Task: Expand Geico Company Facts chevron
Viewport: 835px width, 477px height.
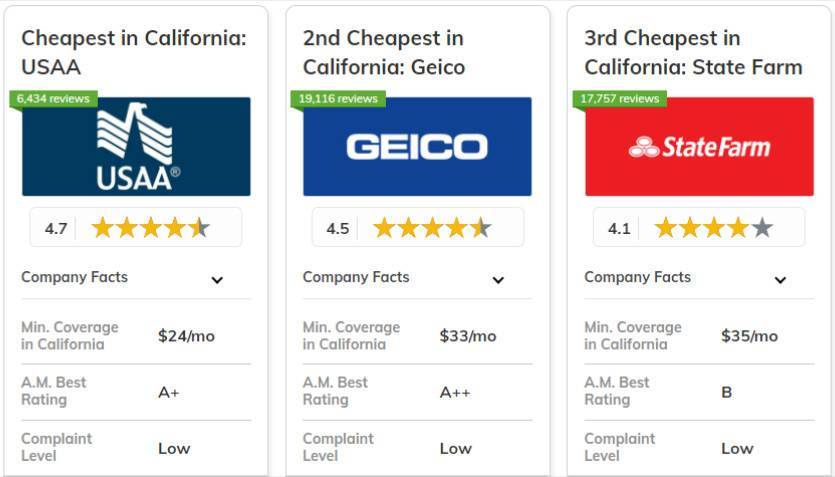Action: point(498,280)
